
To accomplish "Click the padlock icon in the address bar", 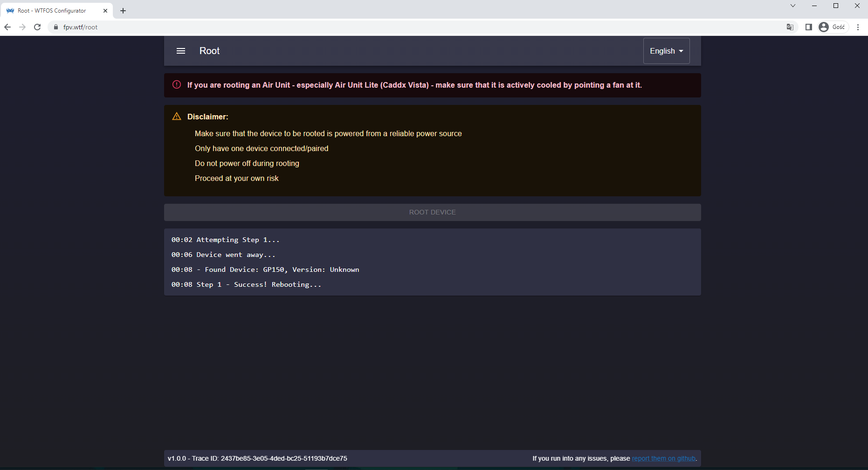I will [56, 27].
